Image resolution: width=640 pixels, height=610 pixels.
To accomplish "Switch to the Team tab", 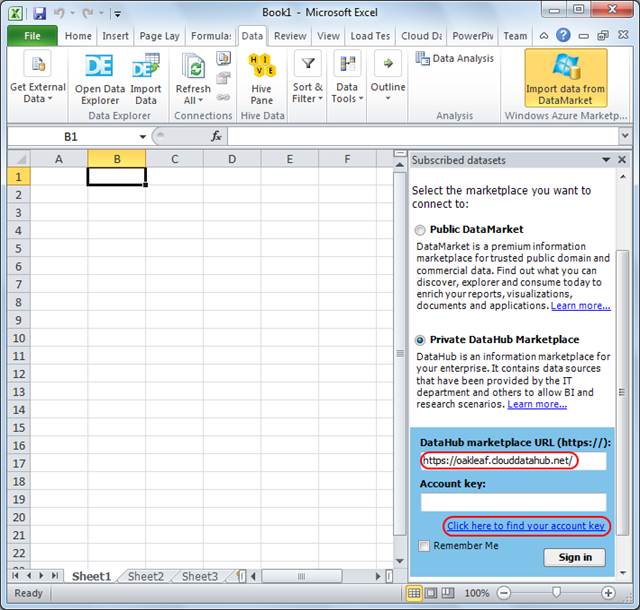I will pos(515,36).
